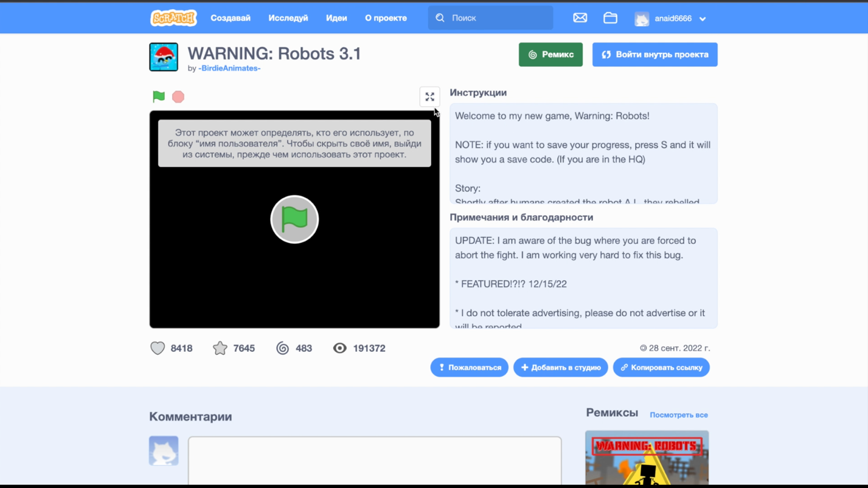Click the remix spiral count icon
The height and width of the screenshot is (488, 868).
pyautogui.click(x=283, y=348)
